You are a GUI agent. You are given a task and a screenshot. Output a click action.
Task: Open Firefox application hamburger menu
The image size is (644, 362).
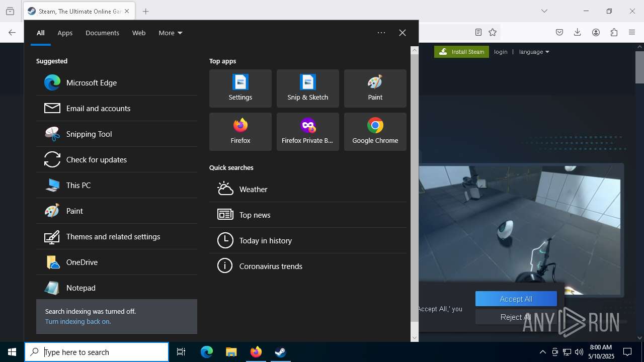(x=632, y=32)
